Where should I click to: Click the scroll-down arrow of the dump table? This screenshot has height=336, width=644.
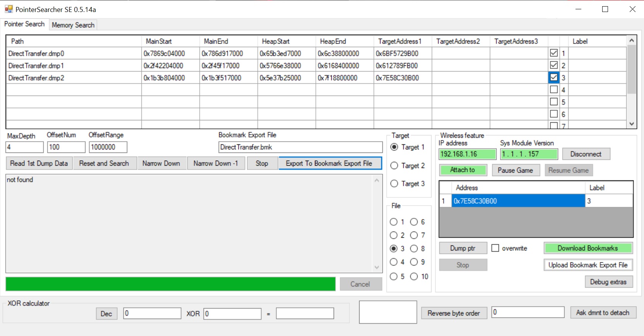pos(632,124)
